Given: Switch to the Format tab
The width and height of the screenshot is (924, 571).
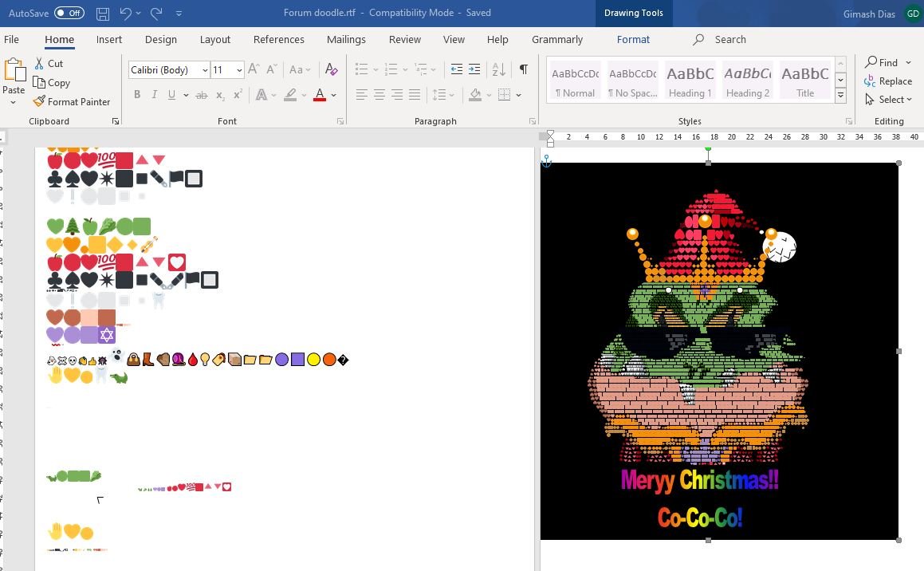Looking at the screenshot, I should point(633,39).
